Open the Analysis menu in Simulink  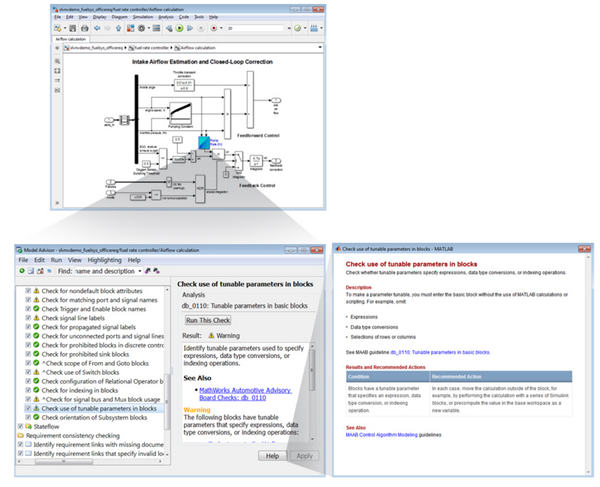tap(166, 17)
